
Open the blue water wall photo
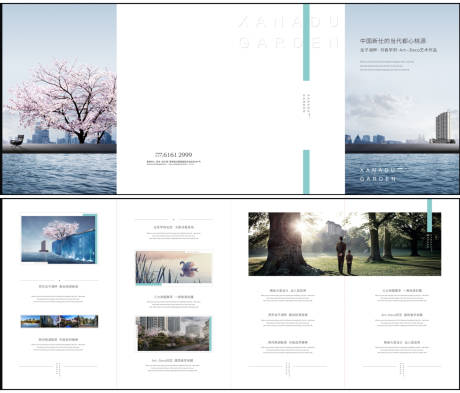click(x=59, y=239)
